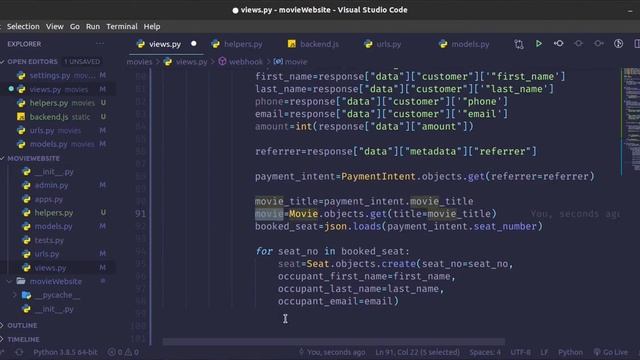Change end of line sequence LF
This screenshot has height=360, width=640.
pyautogui.click(x=544, y=352)
